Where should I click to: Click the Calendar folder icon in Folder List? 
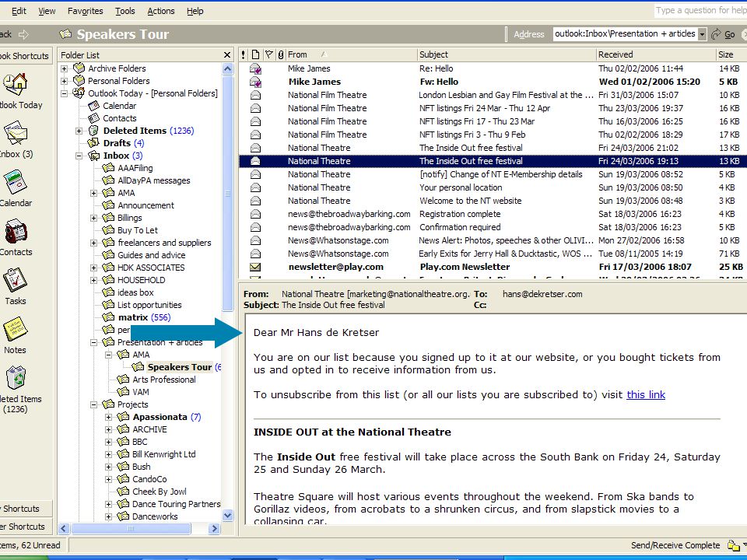coord(94,106)
